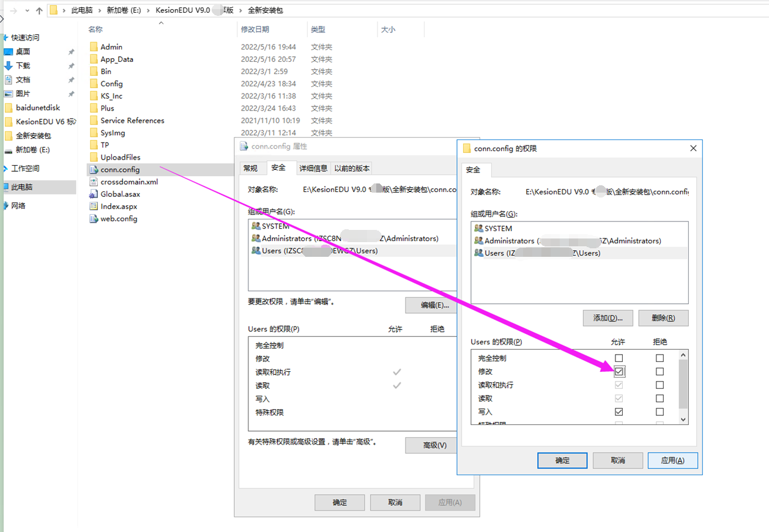Close the conn.config permissions dialog
This screenshot has width=769, height=532.
coord(693,148)
